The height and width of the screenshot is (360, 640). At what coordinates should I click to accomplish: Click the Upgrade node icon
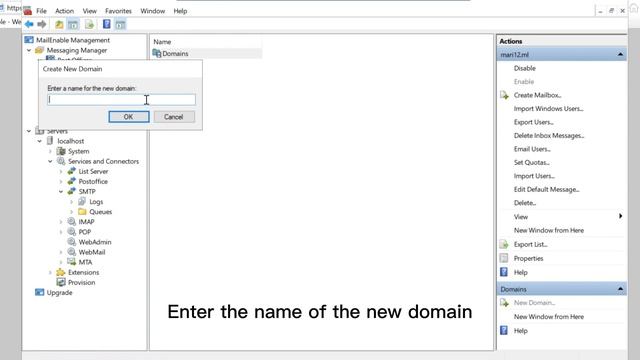coord(40,292)
